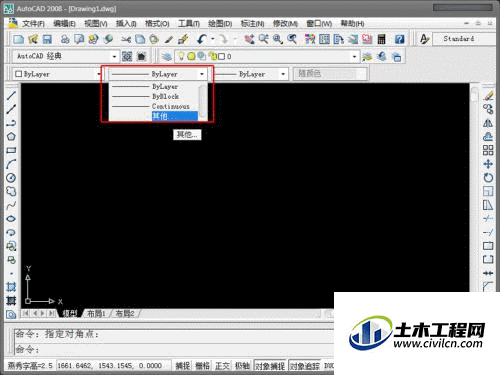Click the 命令: command line input

[173, 350]
